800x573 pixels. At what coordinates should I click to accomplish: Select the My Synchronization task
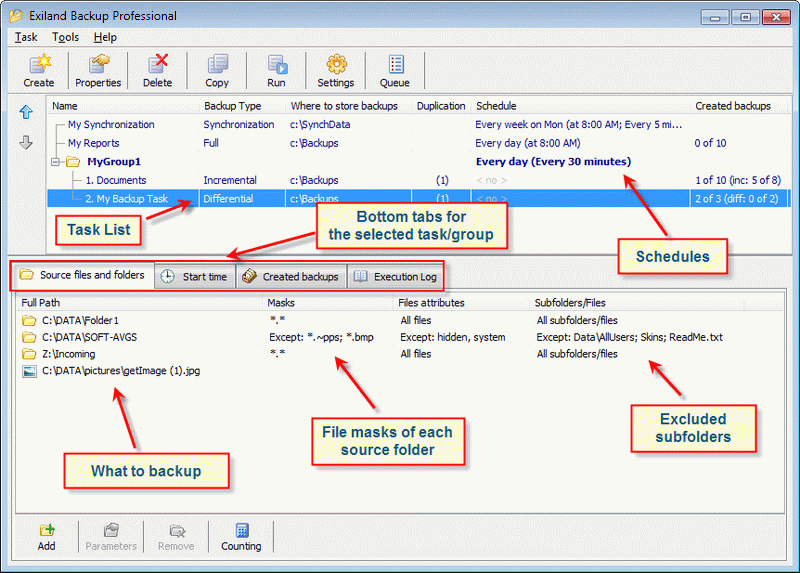pos(111,124)
